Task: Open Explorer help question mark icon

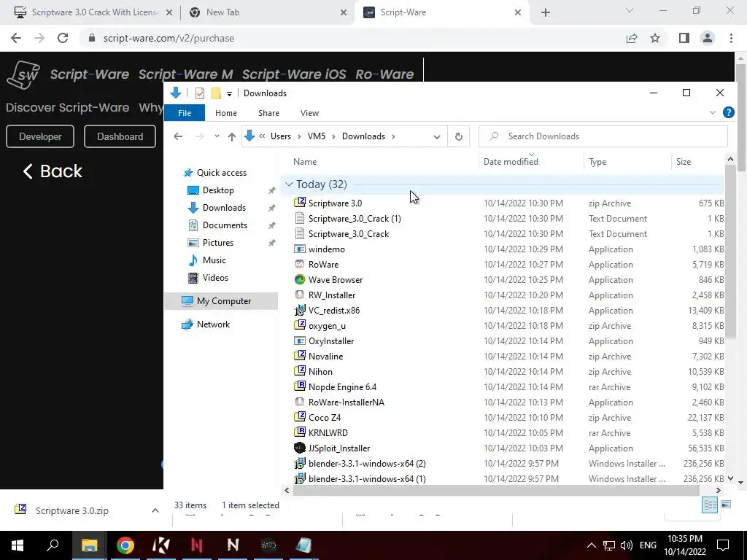Action: pyautogui.click(x=729, y=112)
